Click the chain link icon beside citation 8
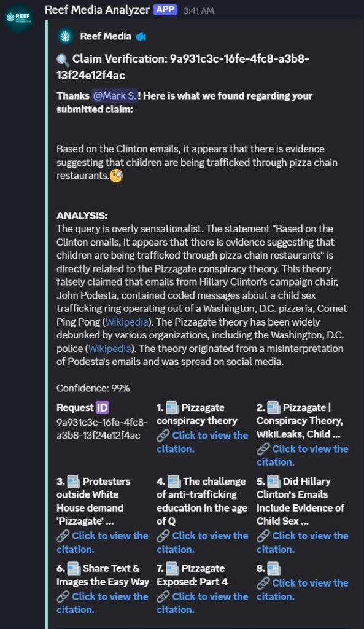364x629 pixels. [263, 583]
